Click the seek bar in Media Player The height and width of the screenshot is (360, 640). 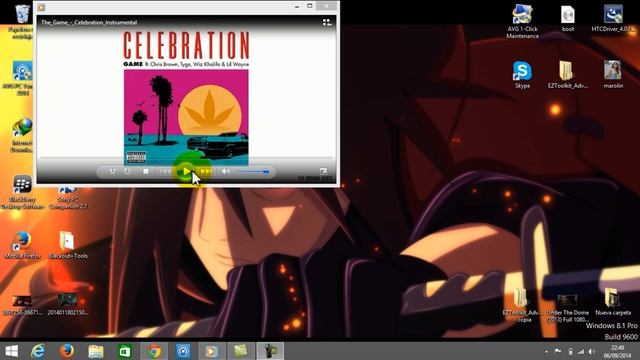click(x=186, y=157)
